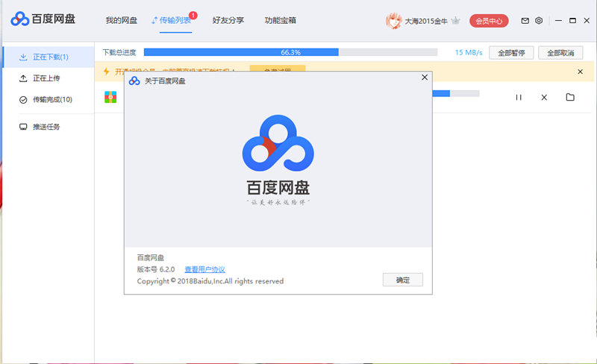Click the user avatar picture

point(394,21)
